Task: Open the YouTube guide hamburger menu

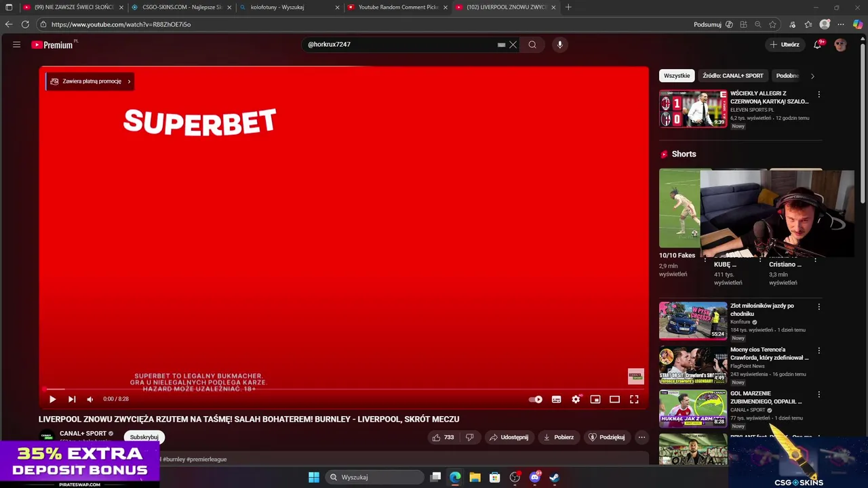Action: click(x=16, y=45)
